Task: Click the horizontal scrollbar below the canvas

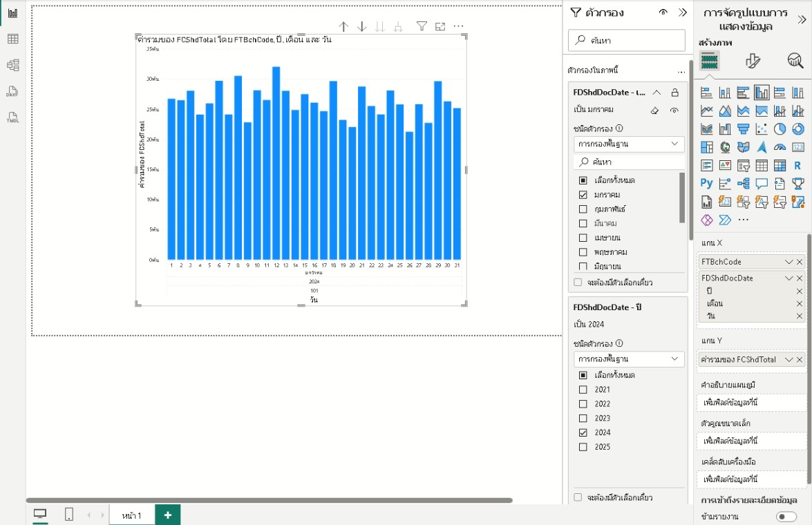Action: click(270, 500)
